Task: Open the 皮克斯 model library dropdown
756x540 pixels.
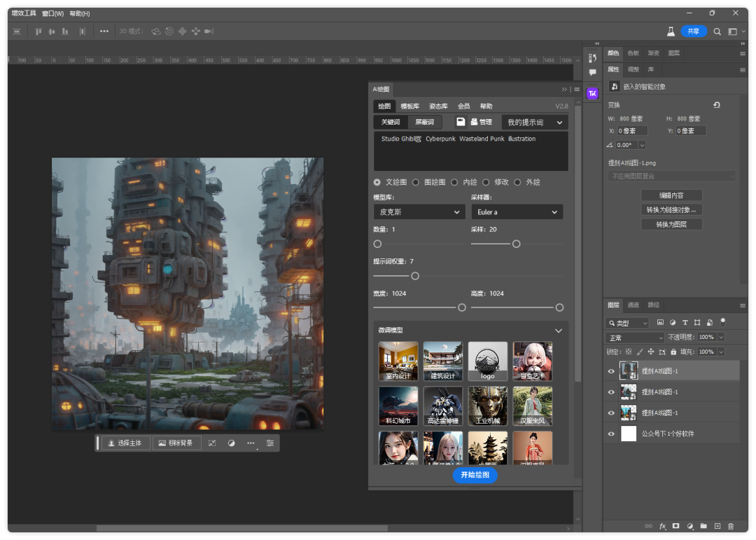Action: coord(419,212)
